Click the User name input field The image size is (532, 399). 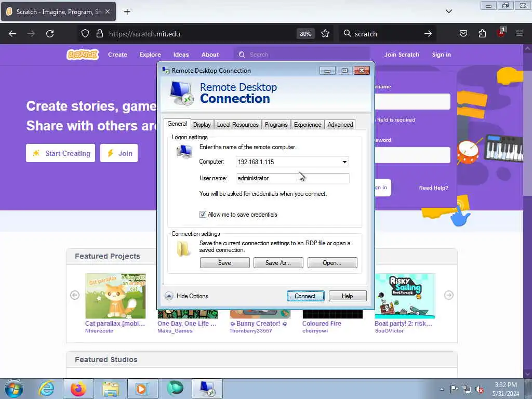coord(293,178)
